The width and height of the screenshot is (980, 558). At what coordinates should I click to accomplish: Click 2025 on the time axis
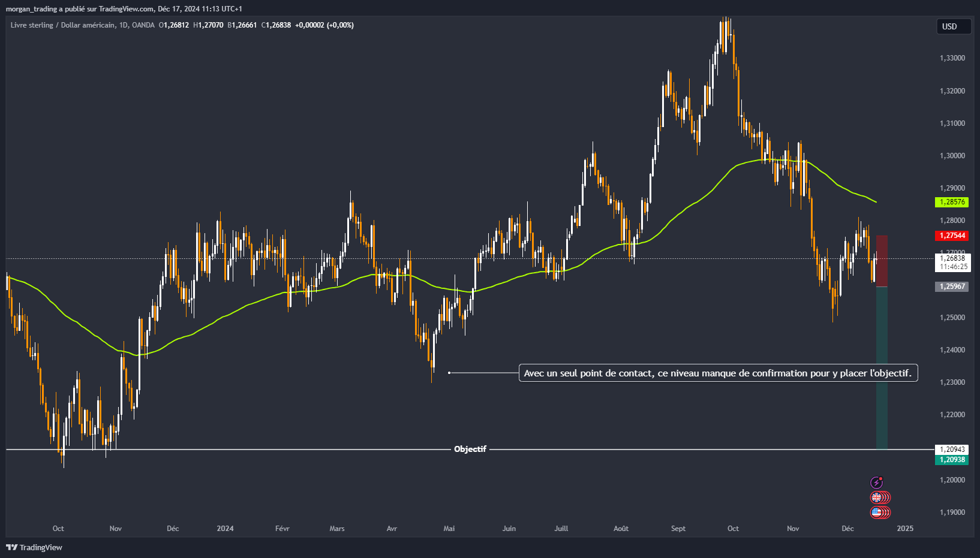click(x=905, y=529)
